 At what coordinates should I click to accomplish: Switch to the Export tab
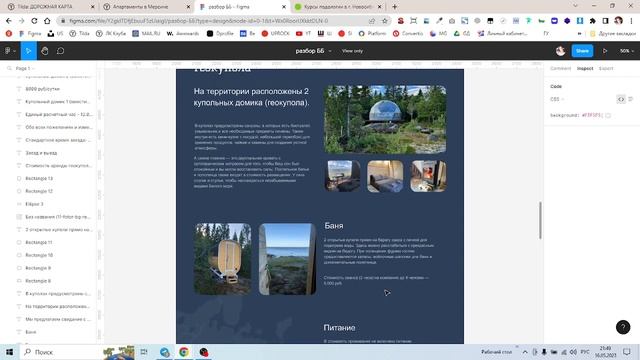coord(606,68)
